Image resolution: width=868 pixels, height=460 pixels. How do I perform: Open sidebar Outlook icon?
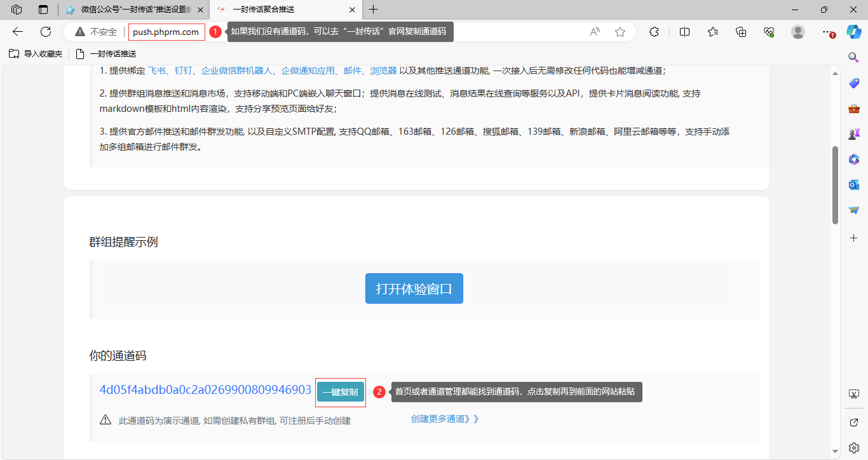coord(854,185)
